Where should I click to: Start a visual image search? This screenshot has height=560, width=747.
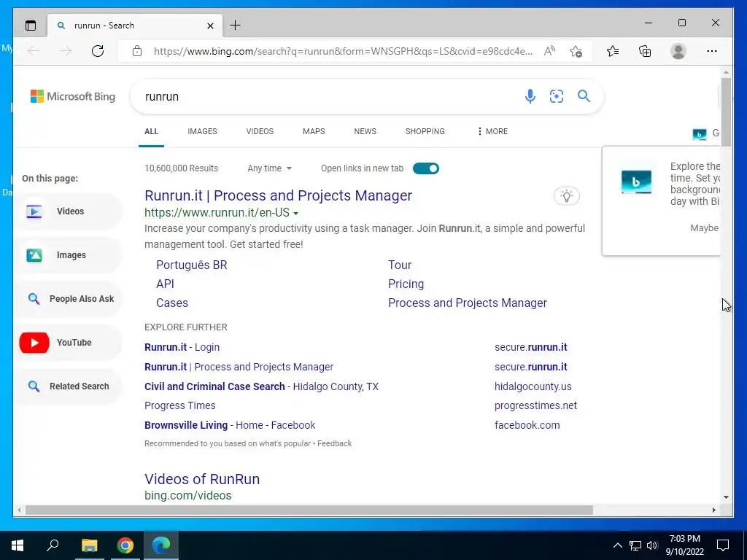(x=557, y=96)
